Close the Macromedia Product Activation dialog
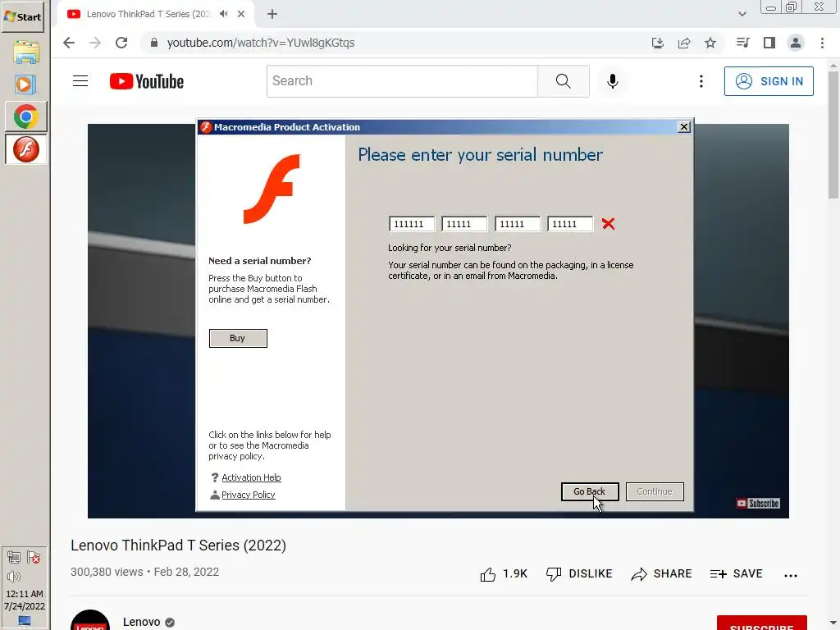Screen dimensions: 840x630 pyautogui.click(x=683, y=127)
